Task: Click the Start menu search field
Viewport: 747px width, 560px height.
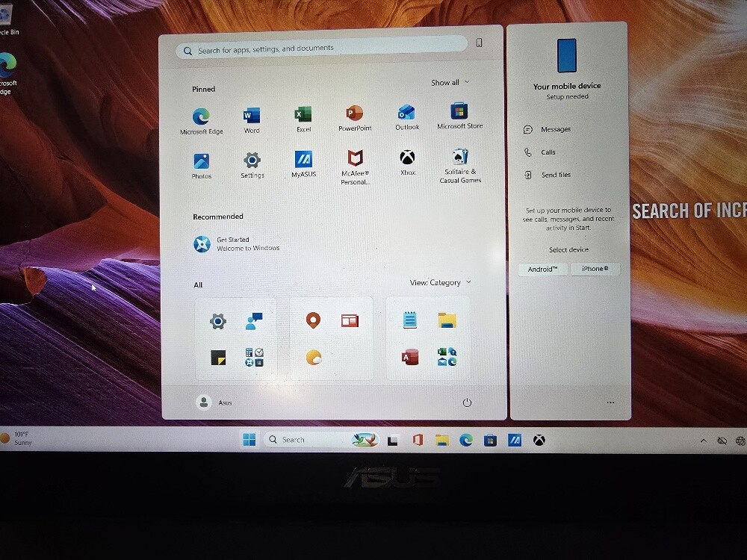Action: pos(321,48)
